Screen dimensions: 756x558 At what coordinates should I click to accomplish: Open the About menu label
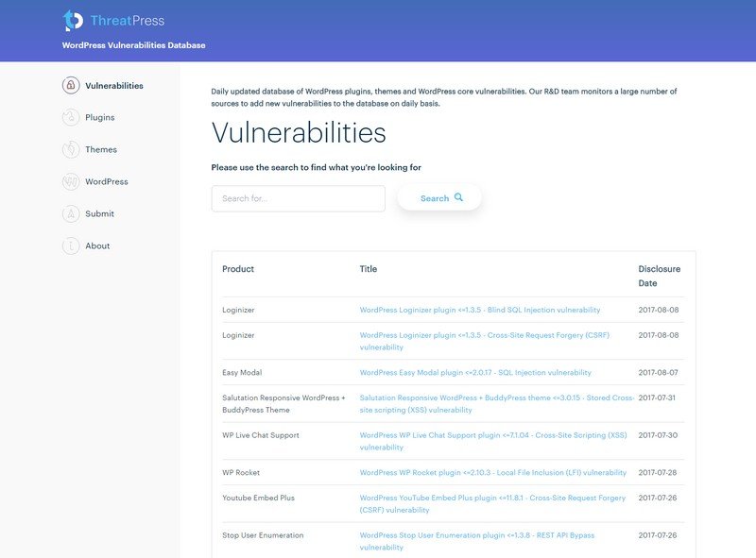point(97,245)
